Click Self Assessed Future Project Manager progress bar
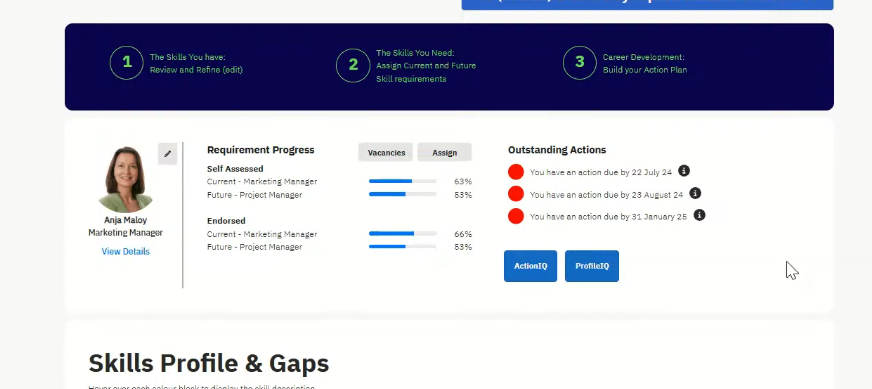 403,194
